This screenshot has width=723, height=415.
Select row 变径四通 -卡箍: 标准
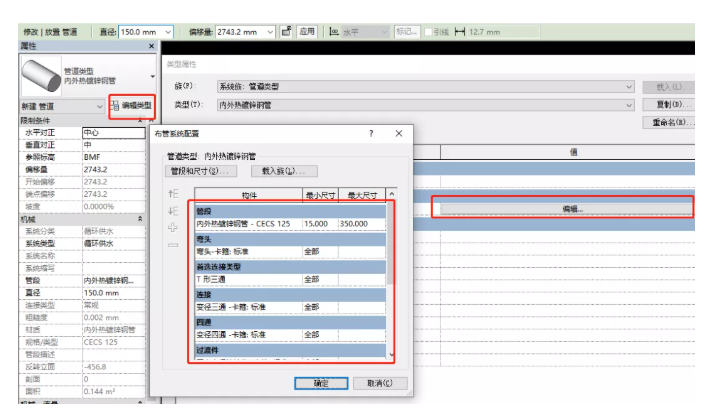[290, 335]
